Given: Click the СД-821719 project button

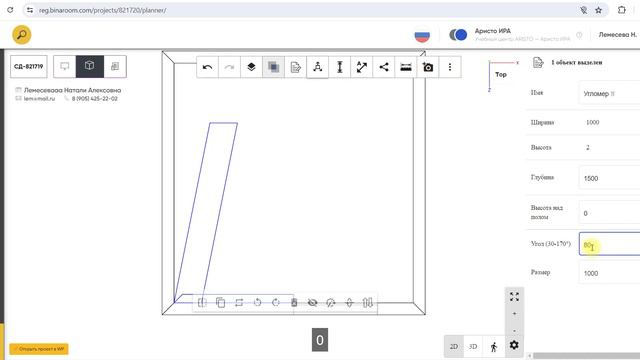Looking at the screenshot, I should click(x=29, y=66).
